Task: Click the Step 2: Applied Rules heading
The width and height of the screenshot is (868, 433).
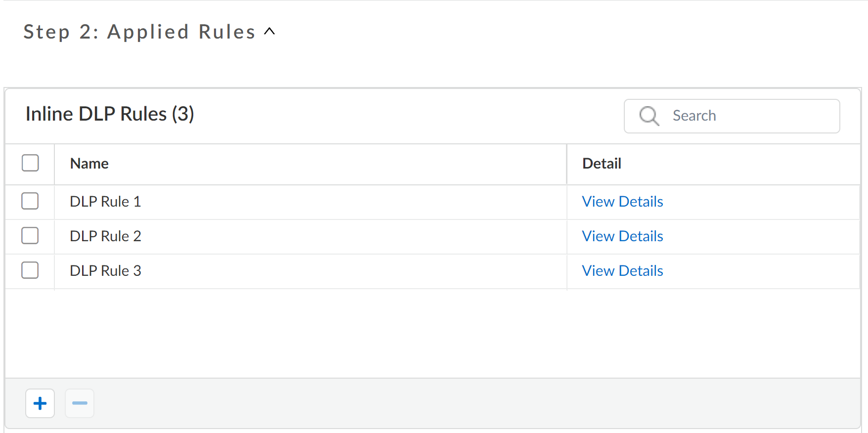Action: (139, 32)
